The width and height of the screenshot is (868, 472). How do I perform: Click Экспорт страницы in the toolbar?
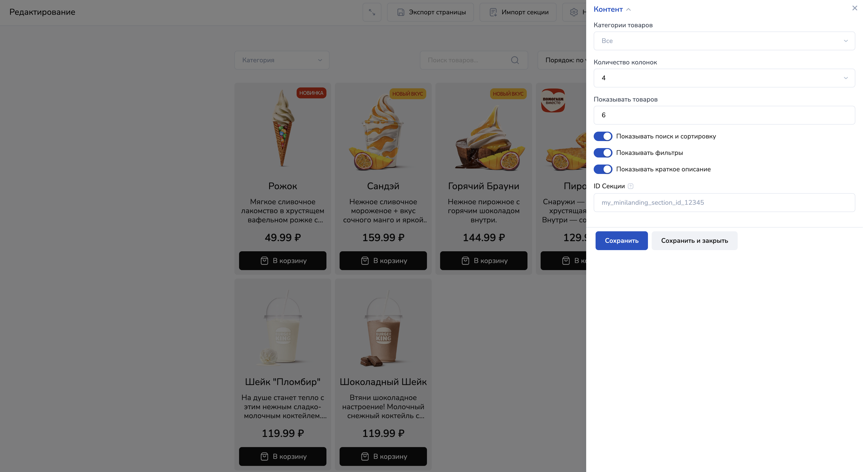coord(430,12)
